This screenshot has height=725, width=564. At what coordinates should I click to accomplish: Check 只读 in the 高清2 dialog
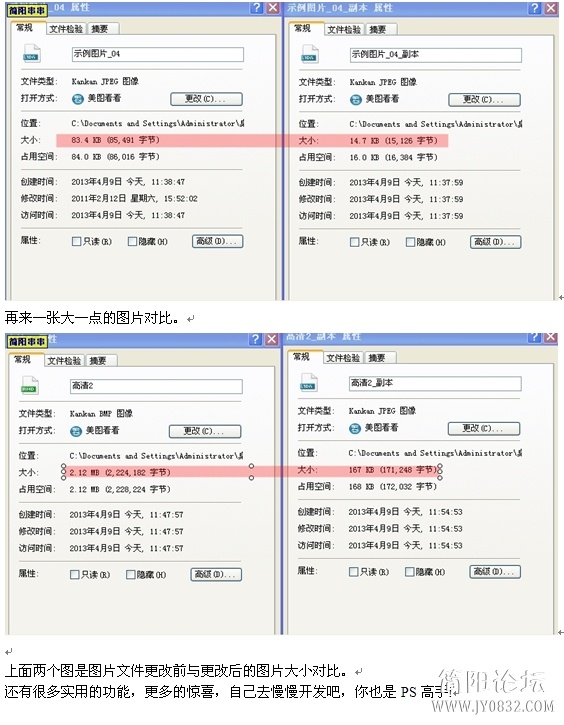pyautogui.click(x=74, y=574)
